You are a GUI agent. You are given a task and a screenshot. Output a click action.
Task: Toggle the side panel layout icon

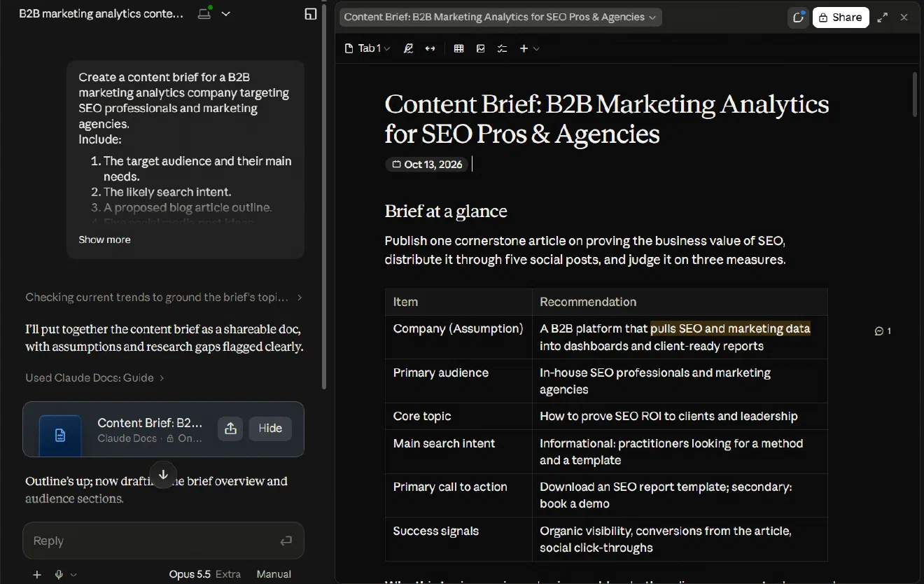tap(311, 14)
